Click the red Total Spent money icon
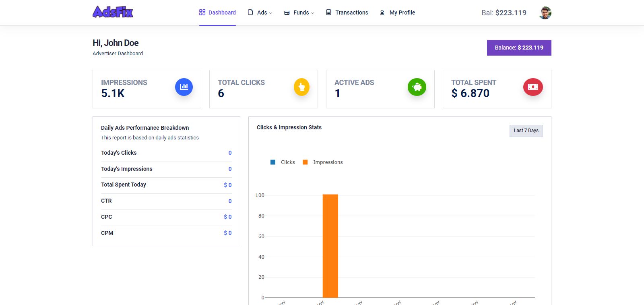Screen dimensions: 644x305 pyautogui.click(x=533, y=87)
